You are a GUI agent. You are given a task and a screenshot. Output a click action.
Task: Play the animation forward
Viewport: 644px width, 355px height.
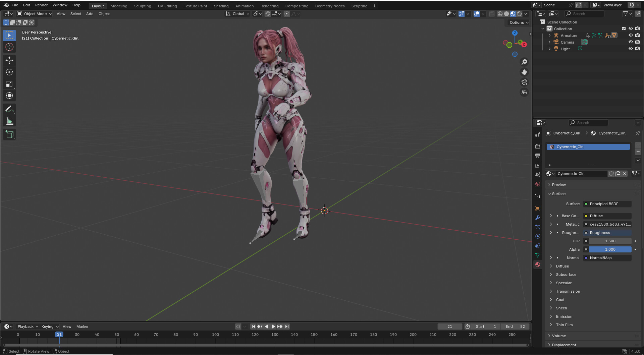pos(273,327)
